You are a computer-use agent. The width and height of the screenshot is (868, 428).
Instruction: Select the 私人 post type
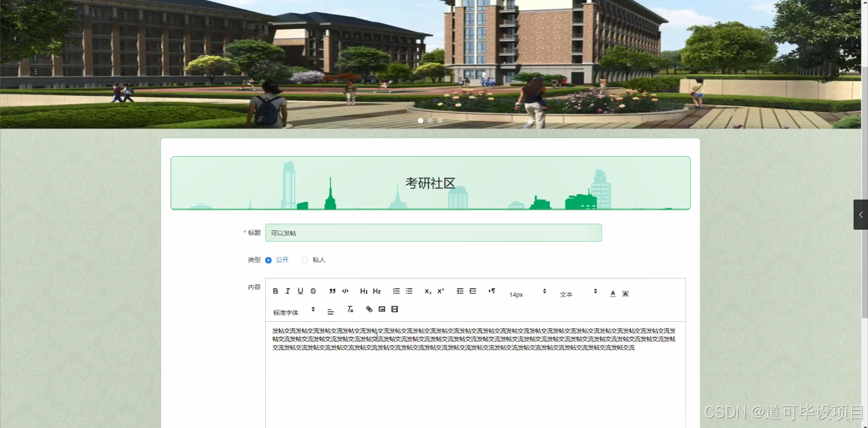tap(313, 260)
